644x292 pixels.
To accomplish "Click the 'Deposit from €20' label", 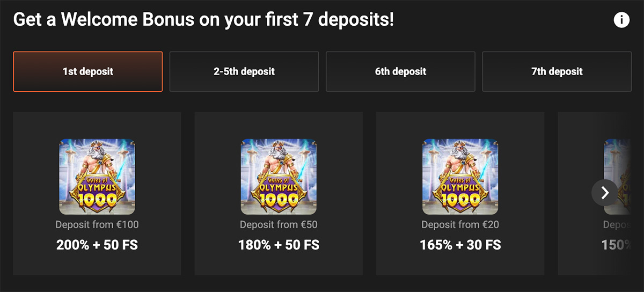I will pyautogui.click(x=460, y=224).
